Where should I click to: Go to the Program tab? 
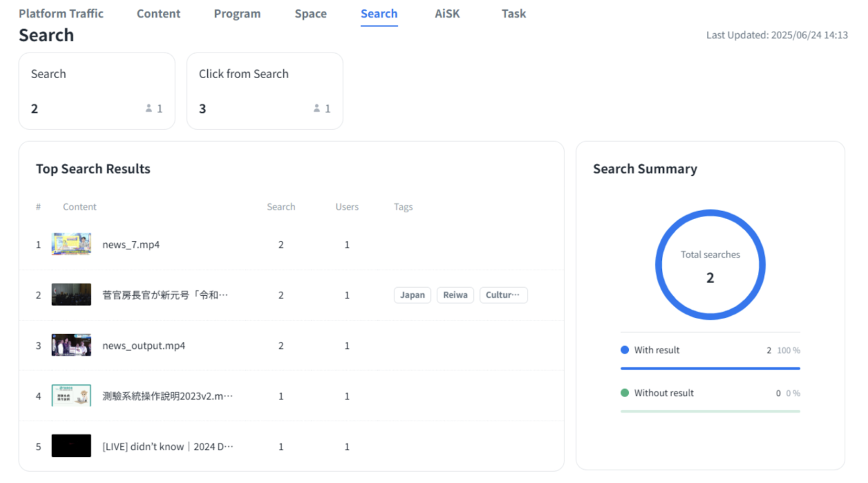coord(237,14)
